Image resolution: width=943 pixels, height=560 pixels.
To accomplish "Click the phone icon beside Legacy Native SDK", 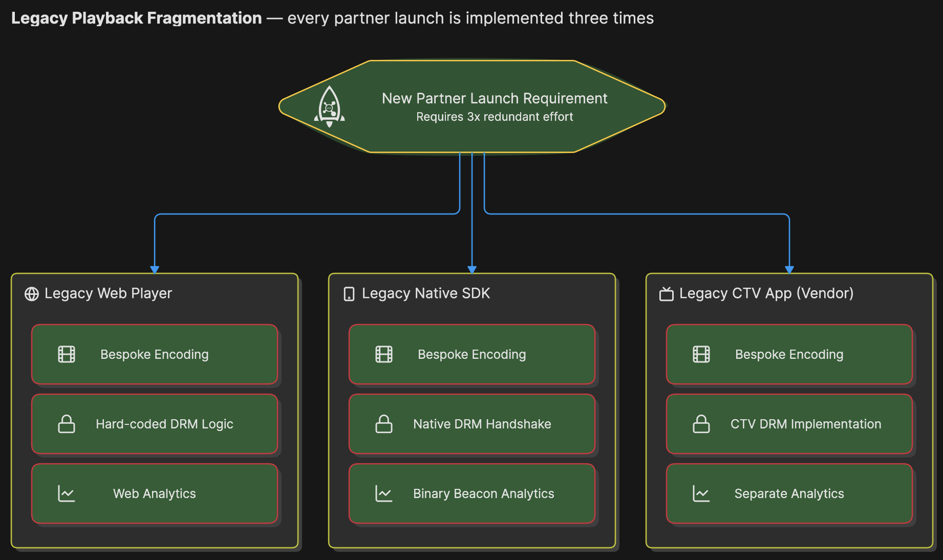I will (x=349, y=294).
